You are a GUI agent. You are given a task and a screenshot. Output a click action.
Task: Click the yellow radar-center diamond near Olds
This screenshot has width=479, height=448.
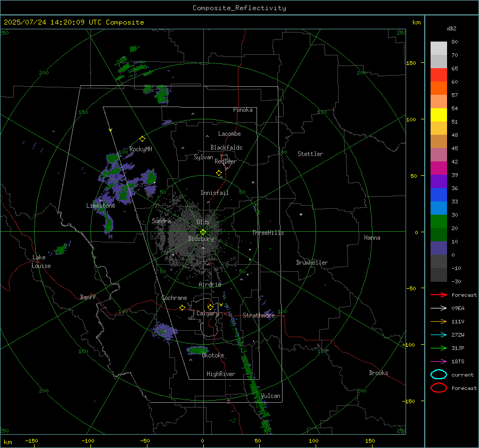tap(203, 232)
